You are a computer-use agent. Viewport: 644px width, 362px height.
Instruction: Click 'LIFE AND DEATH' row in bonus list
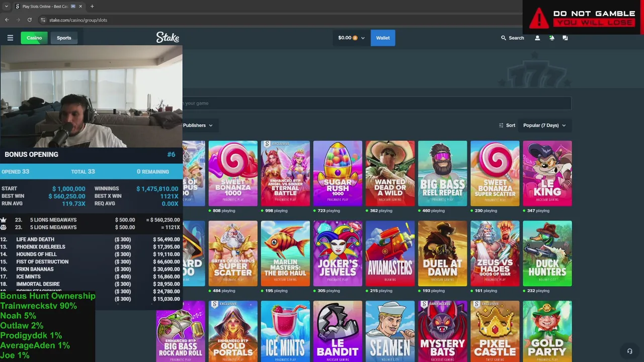coord(91,239)
